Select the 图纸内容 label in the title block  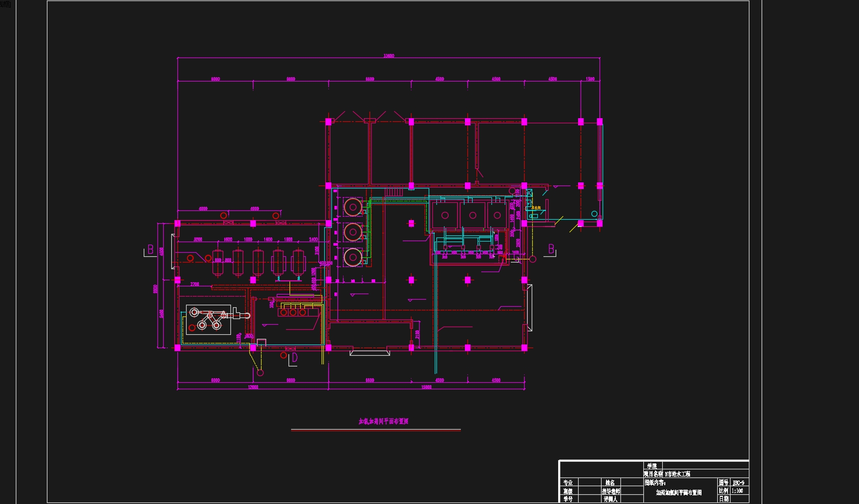655,483
